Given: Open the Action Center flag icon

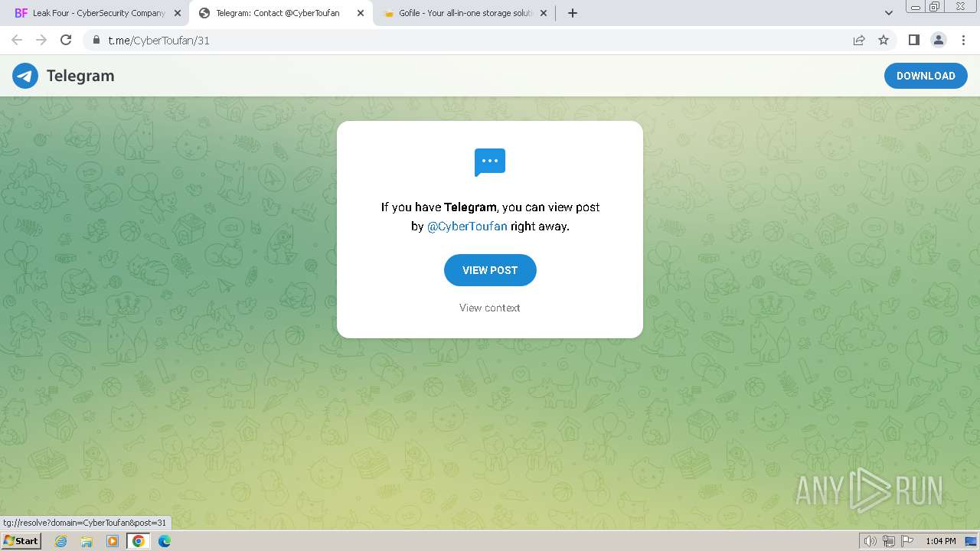Looking at the screenshot, I should tap(907, 541).
